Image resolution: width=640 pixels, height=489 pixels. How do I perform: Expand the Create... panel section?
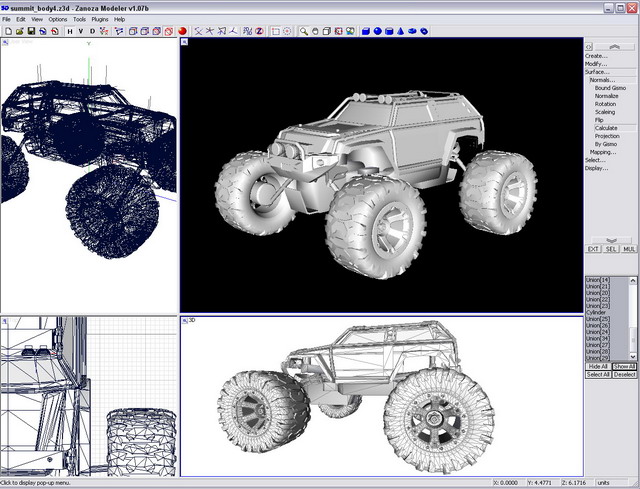597,56
